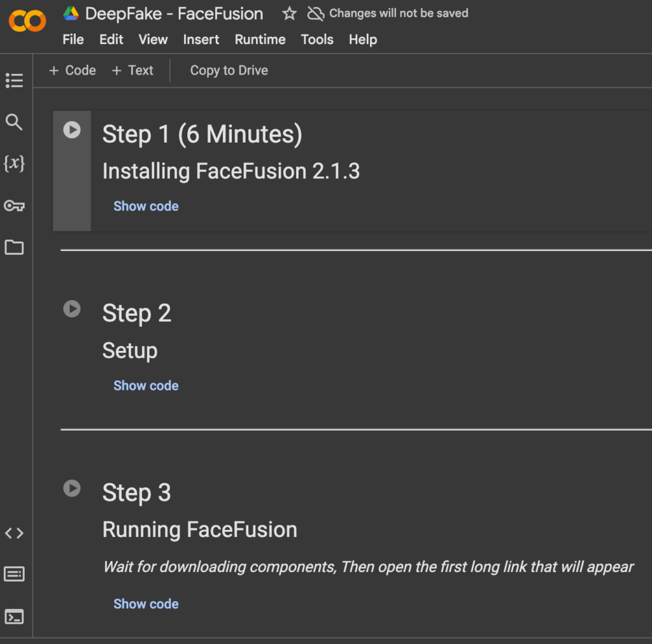Screen dimensions: 652x644
Task: Click the 'Wait for downloading components' note
Action: pyautogui.click(x=369, y=567)
